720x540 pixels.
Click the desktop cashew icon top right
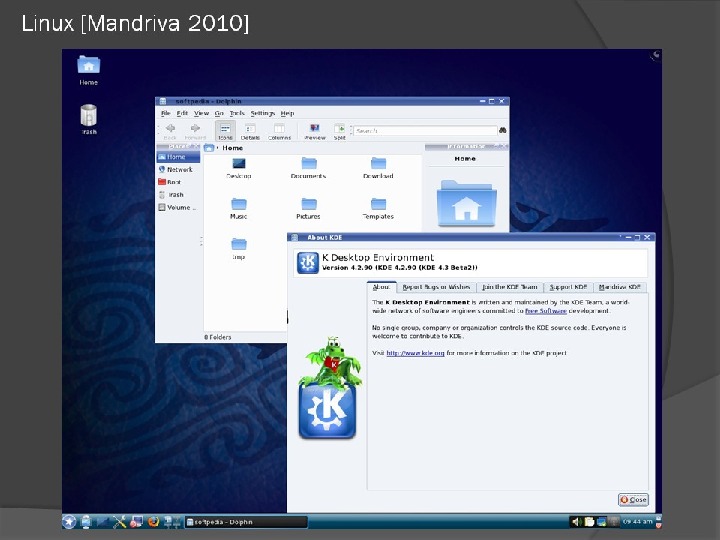656,56
